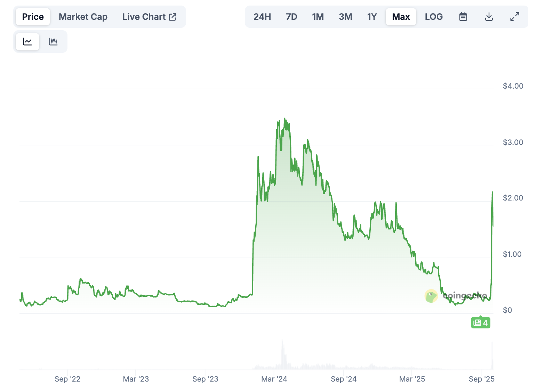
Task: Set chart range to 24H
Action: [x=262, y=17]
